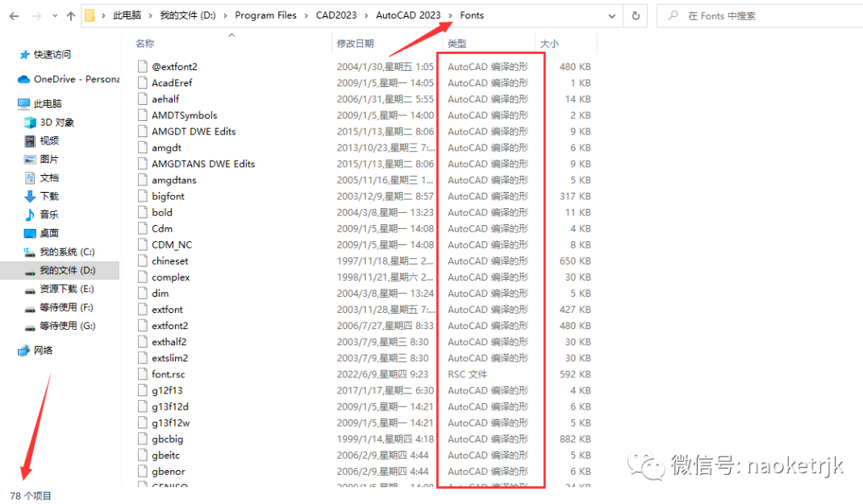This screenshot has height=504, width=863.
Task: Click Fonts in the address path
Action: coord(472,15)
